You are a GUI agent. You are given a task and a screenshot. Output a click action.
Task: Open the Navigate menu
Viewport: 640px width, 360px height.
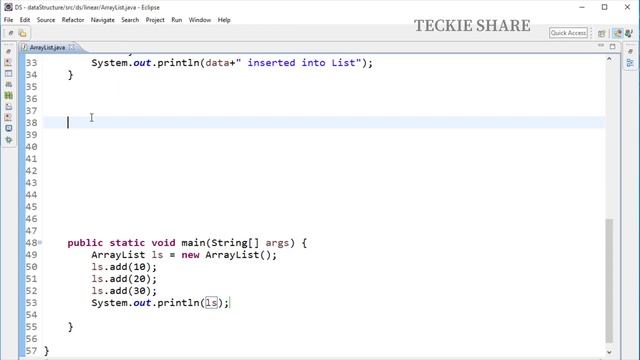pyautogui.click(x=102, y=20)
